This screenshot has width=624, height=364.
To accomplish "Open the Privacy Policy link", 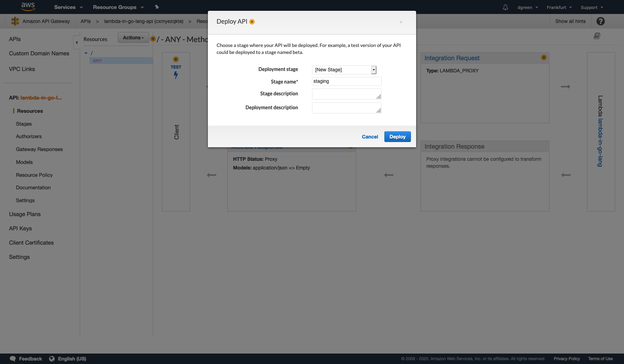I will pyautogui.click(x=567, y=359).
